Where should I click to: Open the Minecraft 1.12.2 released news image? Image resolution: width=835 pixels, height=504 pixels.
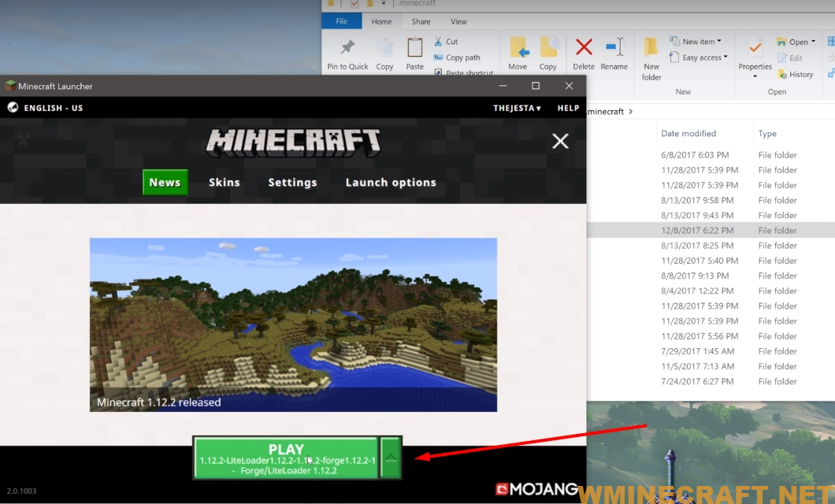[x=293, y=324]
